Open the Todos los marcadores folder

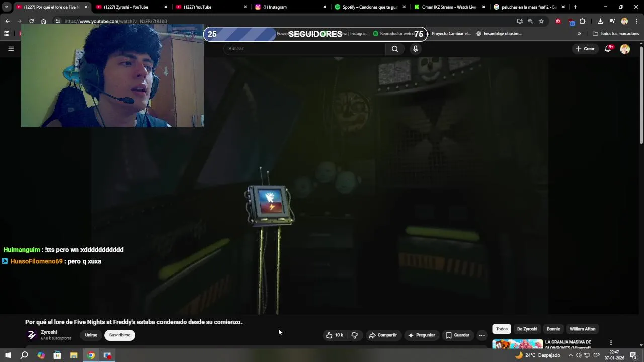616,34
